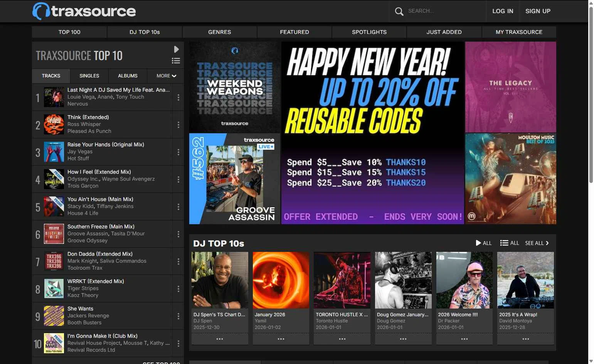
Task: Switch to the SINGLES tab
Action: (x=89, y=76)
